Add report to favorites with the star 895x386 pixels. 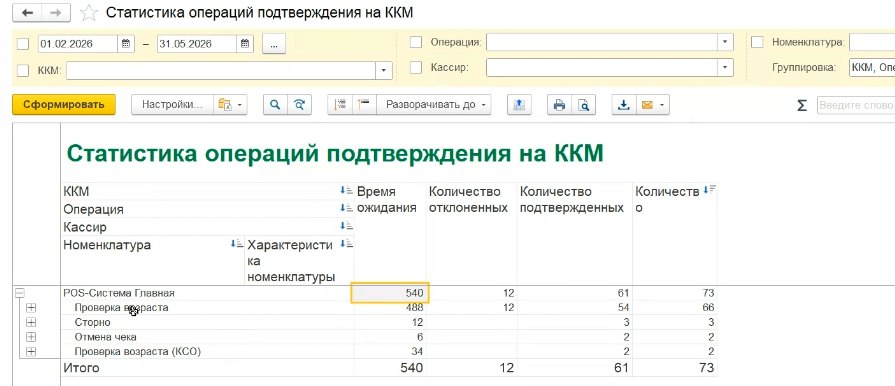(x=88, y=13)
